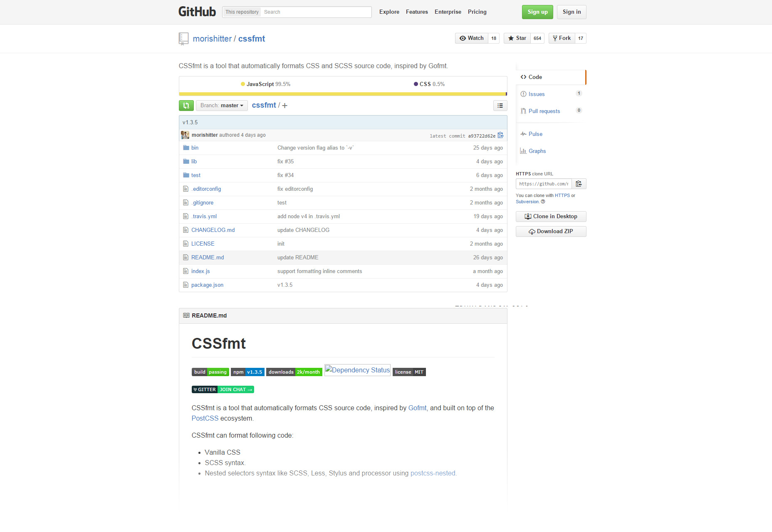Click Download ZIP button

pyautogui.click(x=551, y=232)
